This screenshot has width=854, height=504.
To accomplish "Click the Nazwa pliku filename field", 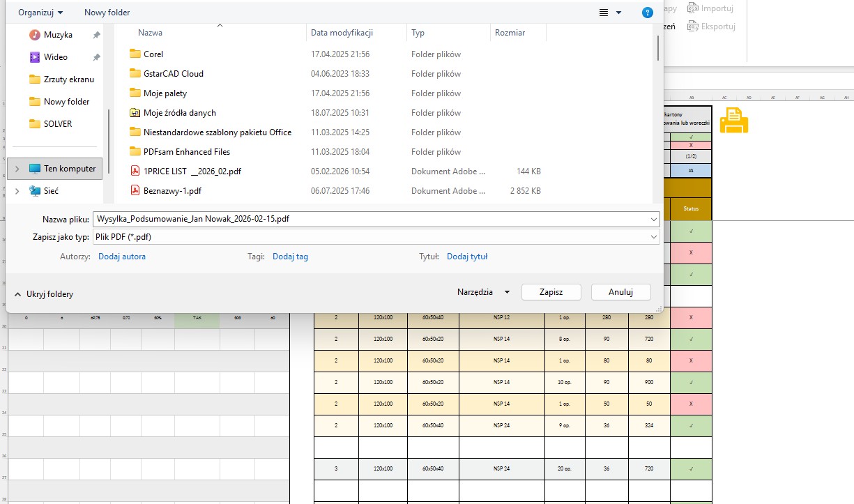I will [369, 219].
